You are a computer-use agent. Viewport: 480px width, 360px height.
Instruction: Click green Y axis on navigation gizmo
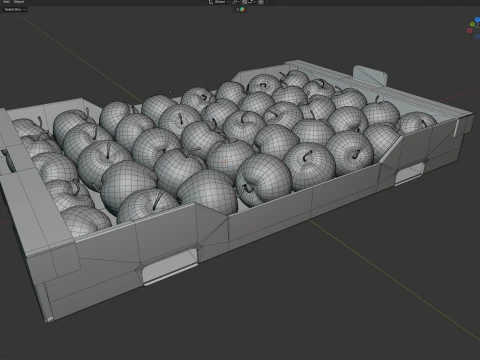(x=472, y=24)
